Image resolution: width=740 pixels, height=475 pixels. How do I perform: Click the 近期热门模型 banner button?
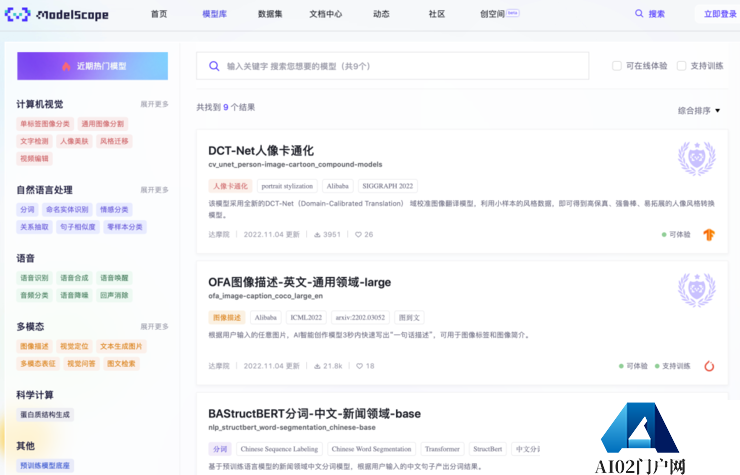click(92, 66)
